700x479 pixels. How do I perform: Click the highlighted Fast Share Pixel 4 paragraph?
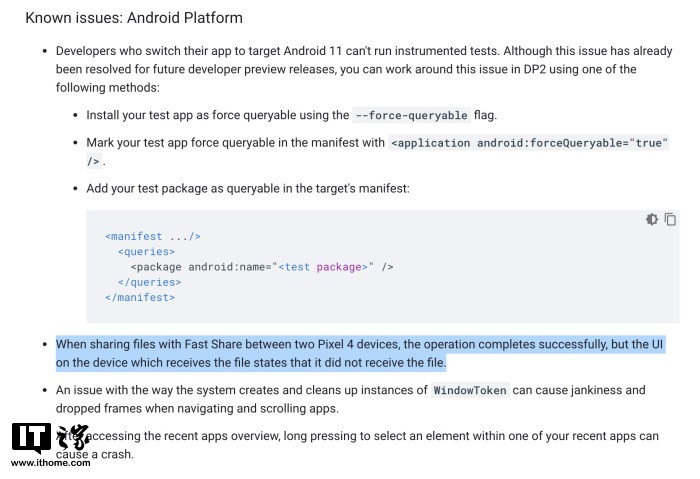click(x=360, y=353)
